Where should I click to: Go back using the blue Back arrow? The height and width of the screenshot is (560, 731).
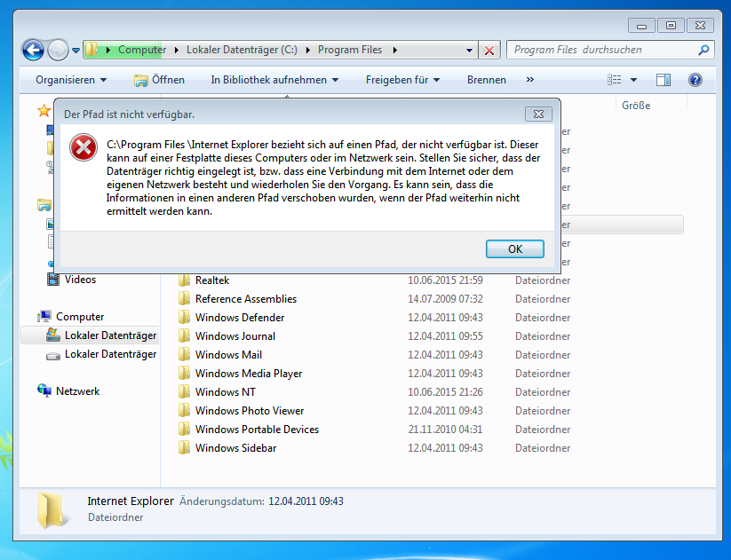pyautogui.click(x=33, y=50)
